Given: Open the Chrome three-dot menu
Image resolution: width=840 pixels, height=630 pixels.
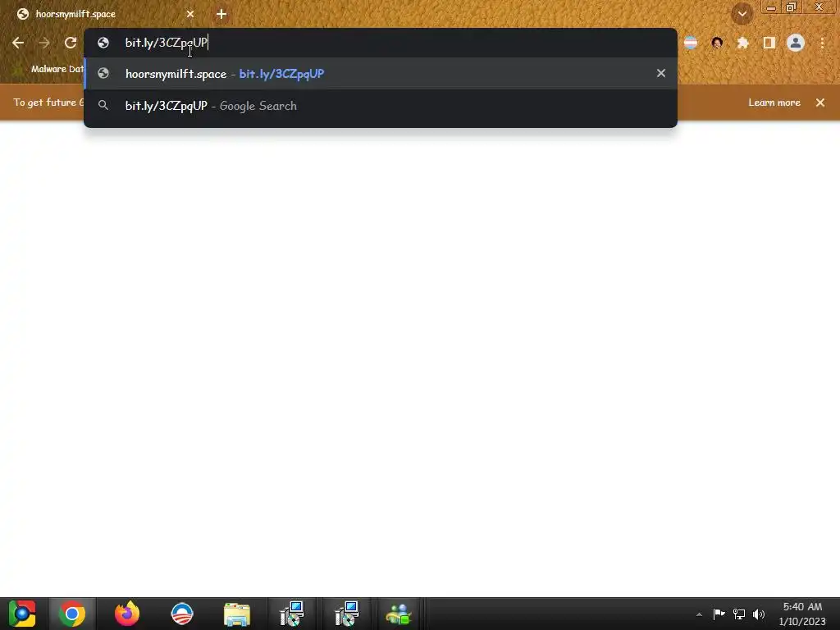Looking at the screenshot, I should point(822,43).
